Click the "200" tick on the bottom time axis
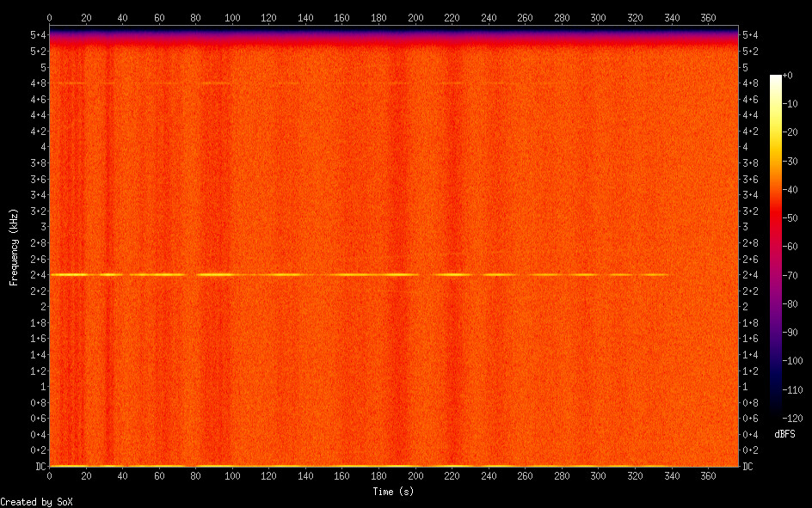The width and height of the screenshot is (812, 508). click(x=416, y=475)
